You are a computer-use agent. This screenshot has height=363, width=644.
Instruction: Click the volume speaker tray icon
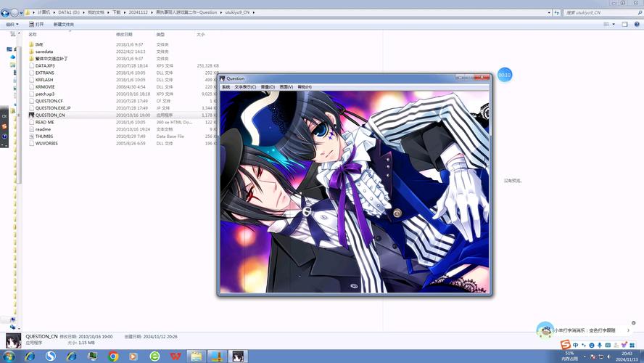pyautogui.click(x=609, y=356)
